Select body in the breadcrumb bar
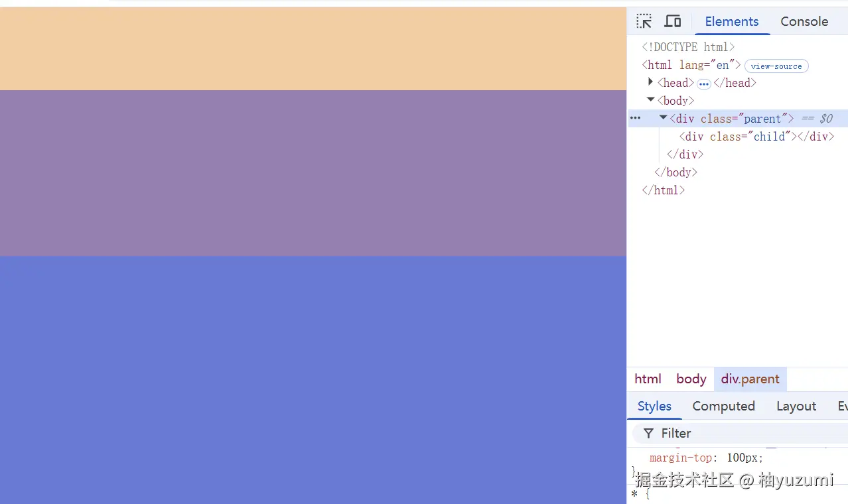Image resolution: width=848 pixels, height=504 pixels. point(691,379)
